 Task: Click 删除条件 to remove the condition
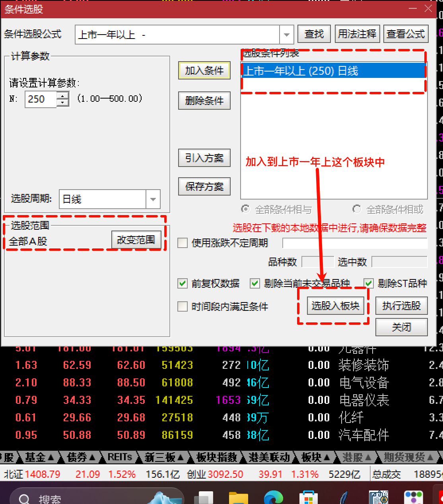[x=204, y=101]
